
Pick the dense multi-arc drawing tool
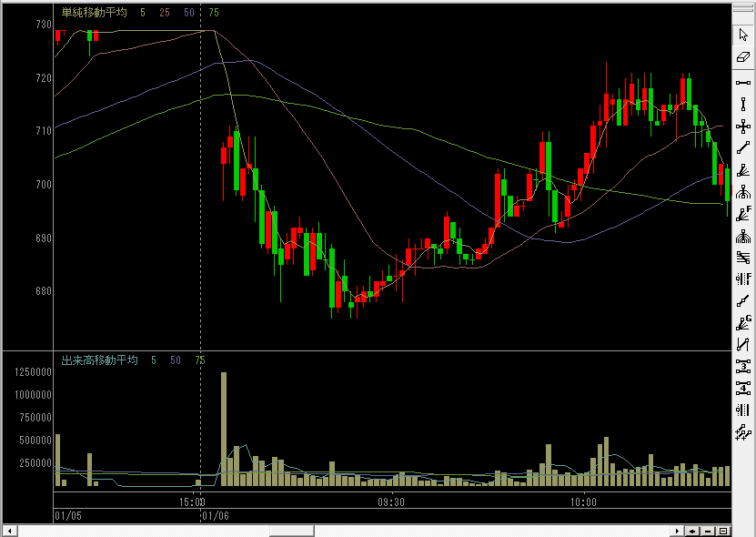(x=743, y=236)
